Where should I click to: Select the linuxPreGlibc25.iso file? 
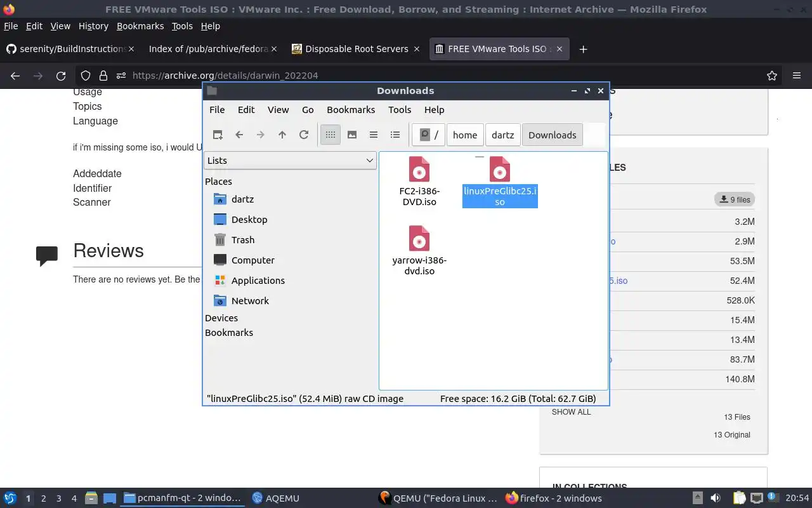pos(500,182)
